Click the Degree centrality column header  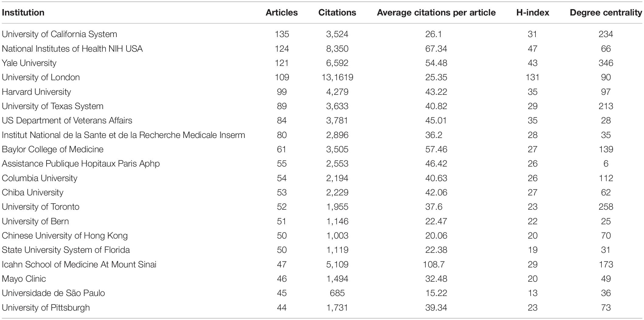pyautogui.click(x=606, y=12)
